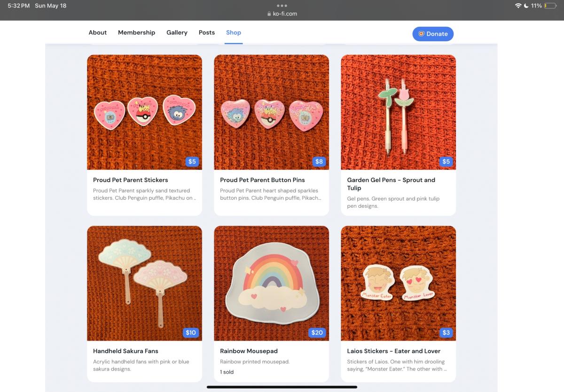Viewport: 564px width, 392px height.
Task: Tap the 5:32 PM clock in status bar
Action: tap(19, 6)
